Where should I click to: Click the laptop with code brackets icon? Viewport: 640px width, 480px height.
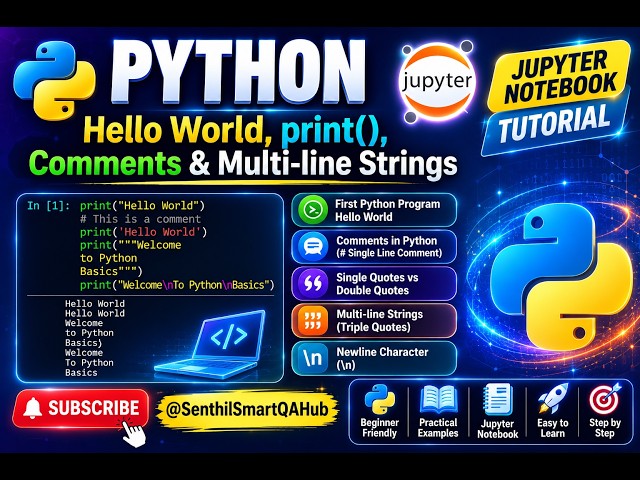[212, 344]
